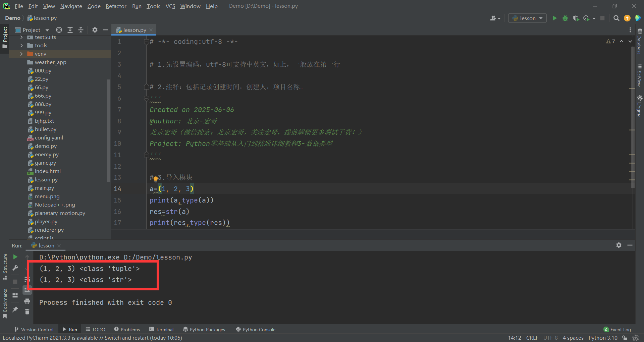Start debugging with the bug icon
The image size is (644, 342).
(x=565, y=18)
